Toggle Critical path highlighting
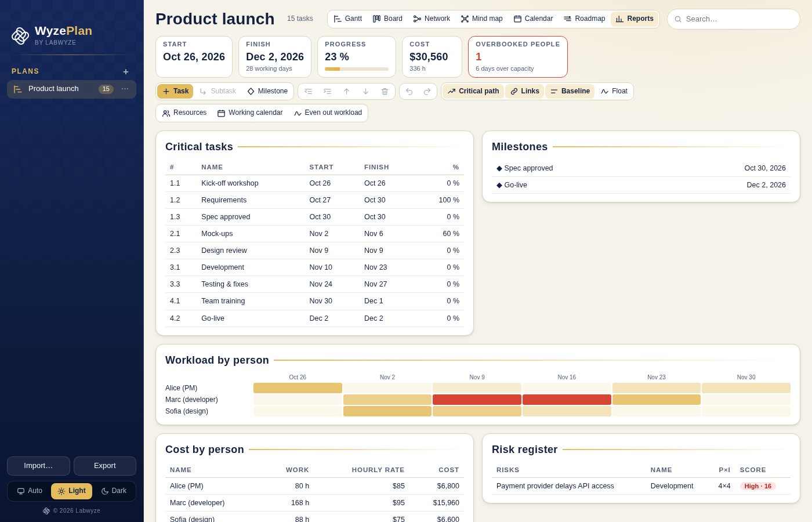This screenshot has width=812, height=522. pos(473,92)
